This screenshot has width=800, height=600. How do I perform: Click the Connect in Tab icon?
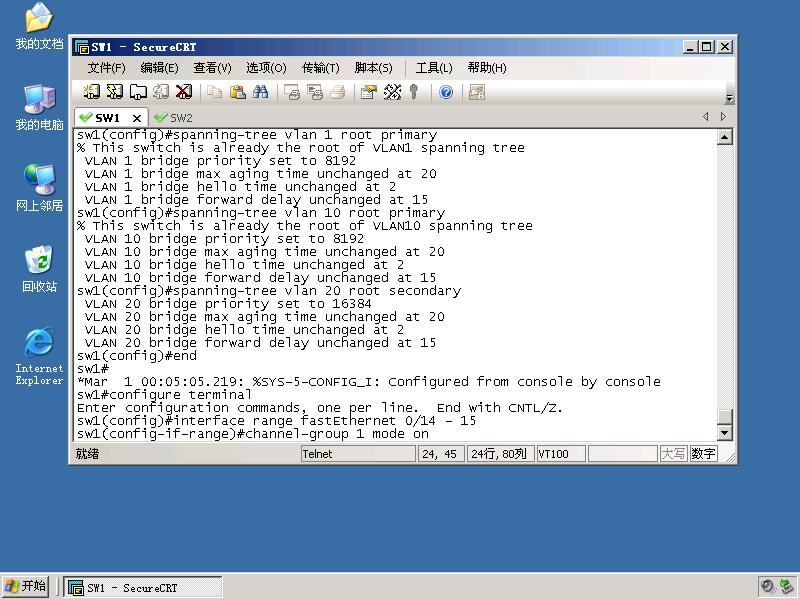pyautogui.click(x=138, y=92)
